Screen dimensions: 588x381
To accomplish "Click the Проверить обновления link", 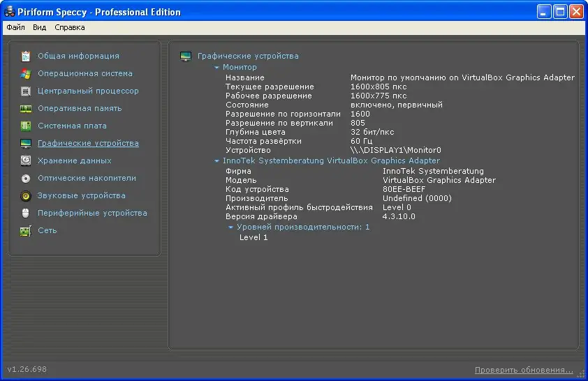I will (x=524, y=370).
